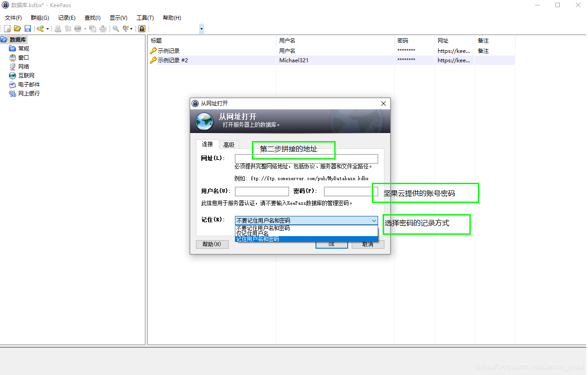The height and width of the screenshot is (375, 588).
Task: Open the 群组(G) menu
Action: (40, 18)
